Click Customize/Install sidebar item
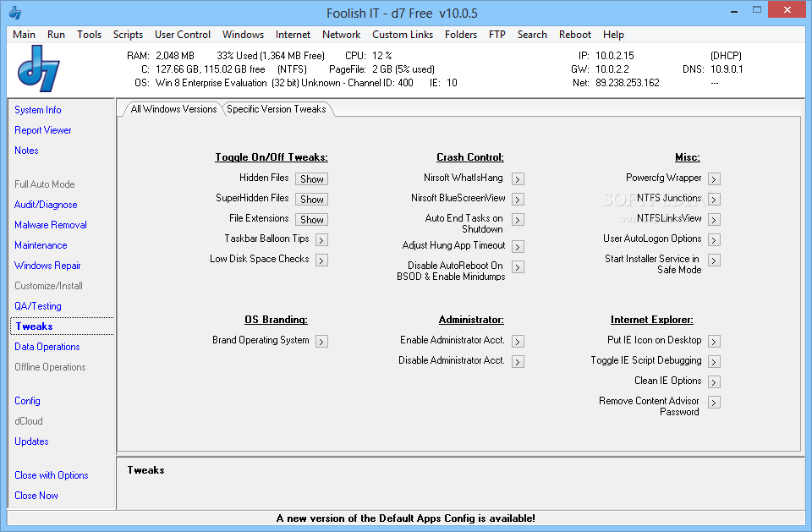 point(49,286)
